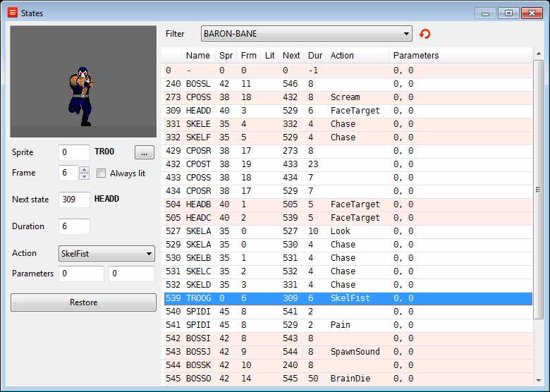Toggle the Always lit checkbox

102,173
